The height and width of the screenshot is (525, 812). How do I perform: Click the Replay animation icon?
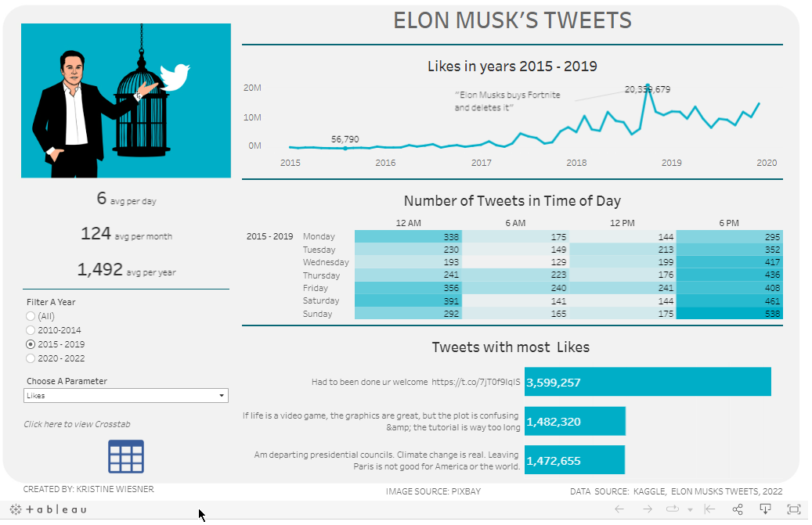[x=673, y=509]
